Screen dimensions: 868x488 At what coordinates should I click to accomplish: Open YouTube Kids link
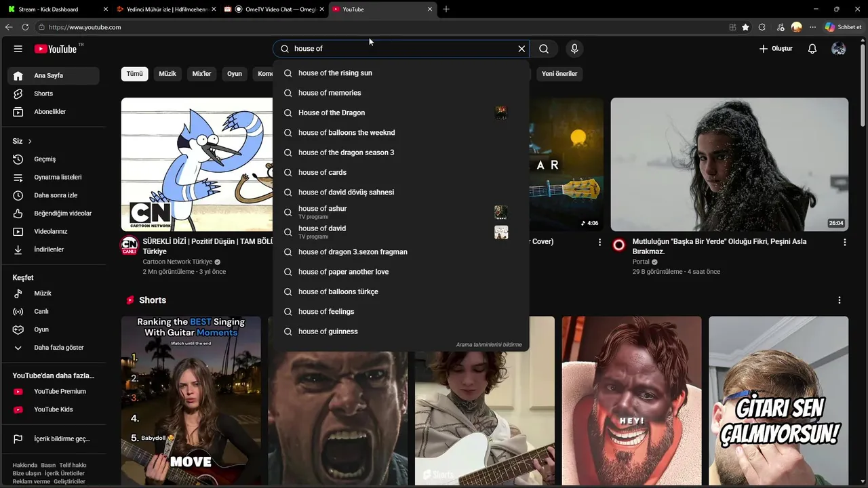point(54,409)
